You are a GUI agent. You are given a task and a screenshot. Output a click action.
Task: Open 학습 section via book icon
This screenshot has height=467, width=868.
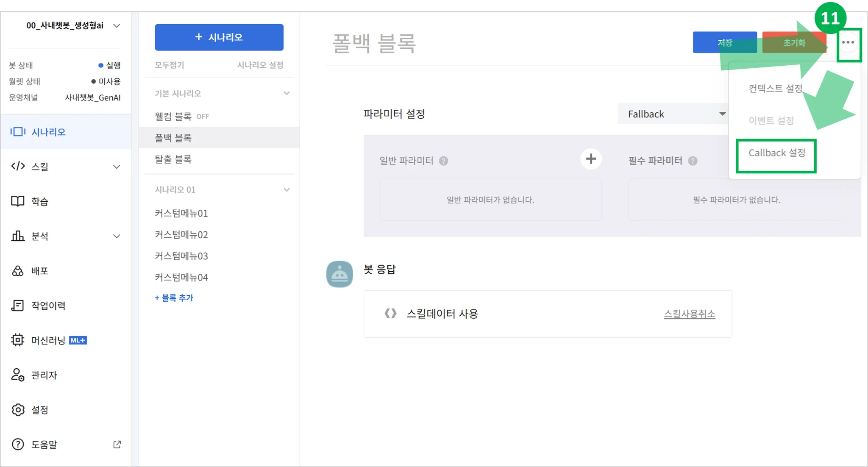click(17, 201)
